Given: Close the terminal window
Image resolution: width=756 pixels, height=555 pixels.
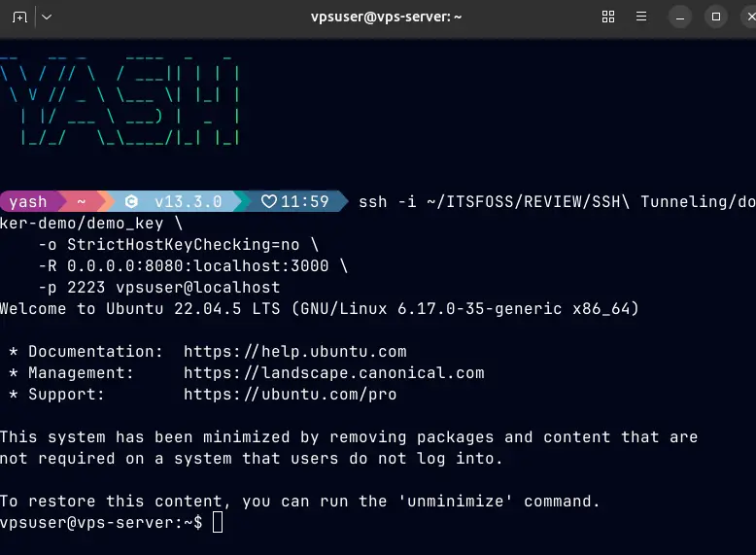Looking at the screenshot, I should (750, 17).
